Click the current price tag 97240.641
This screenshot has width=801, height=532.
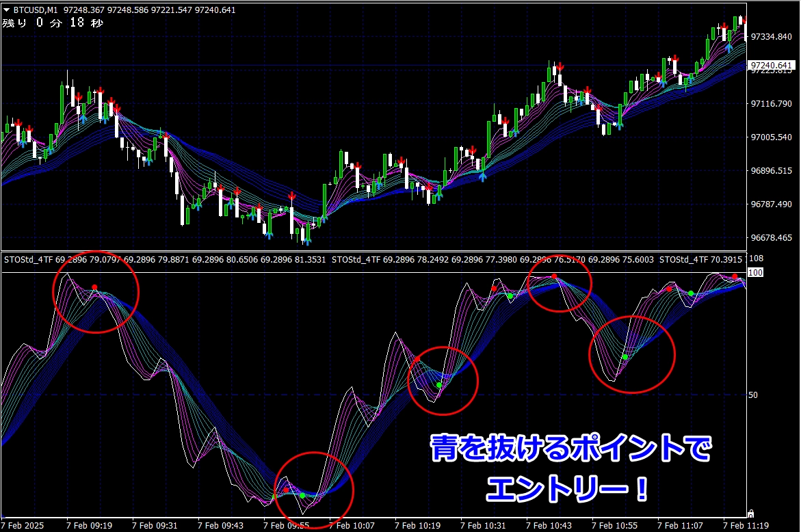[x=772, y=66]
